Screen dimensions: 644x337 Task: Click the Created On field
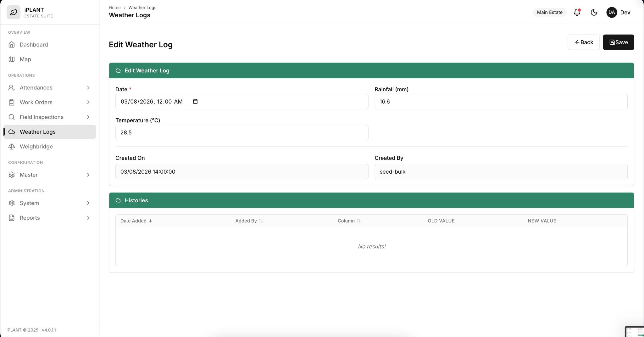tap(242, 171)
